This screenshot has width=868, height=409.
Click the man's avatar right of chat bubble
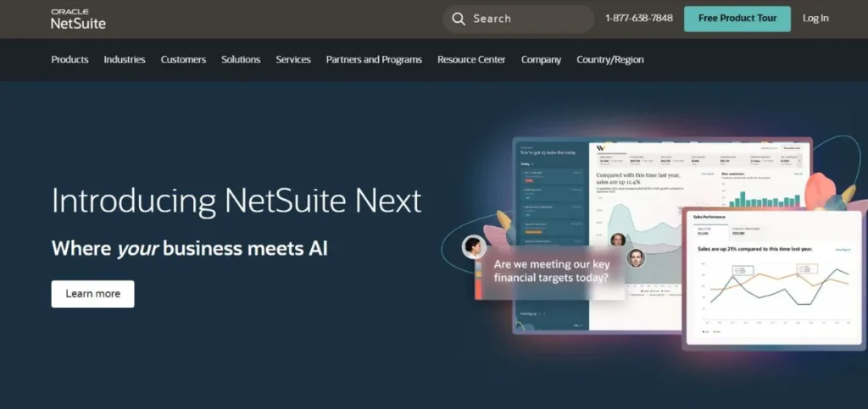click(636, 257)
